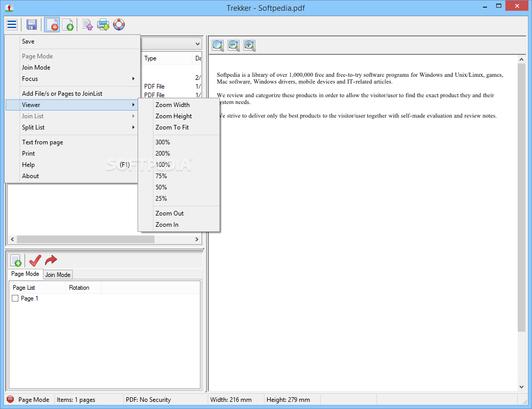Switch to the Page Mode tab
The height and width of the screenshot is (409, 532).
point(25,274)
